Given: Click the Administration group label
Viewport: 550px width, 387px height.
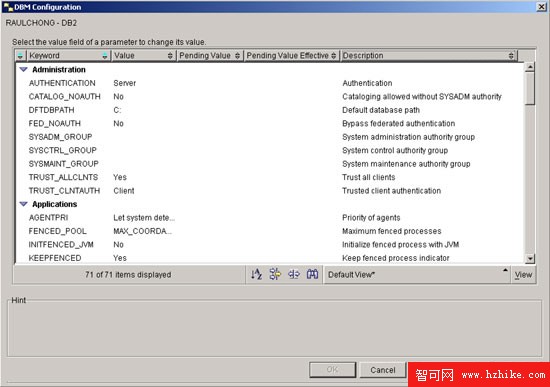Looking at the screenshot, I should [59, 69].
